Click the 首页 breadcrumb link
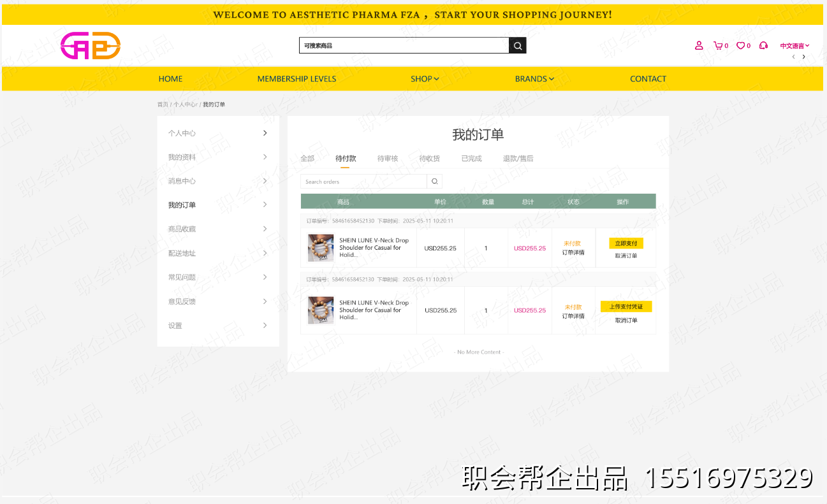Screen dimensions: 827x504 [163, 104]
